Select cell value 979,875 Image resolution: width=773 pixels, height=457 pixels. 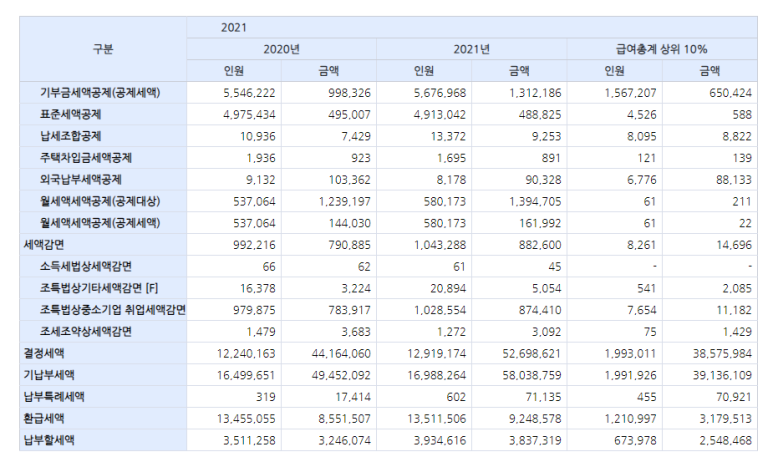254,310
